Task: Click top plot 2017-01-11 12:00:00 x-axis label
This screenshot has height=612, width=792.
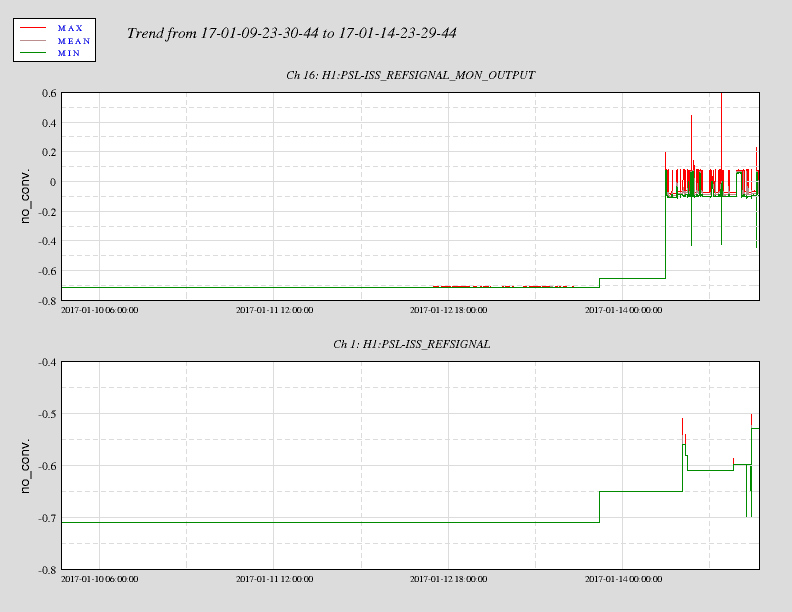Action: click(x=274, y=310)
